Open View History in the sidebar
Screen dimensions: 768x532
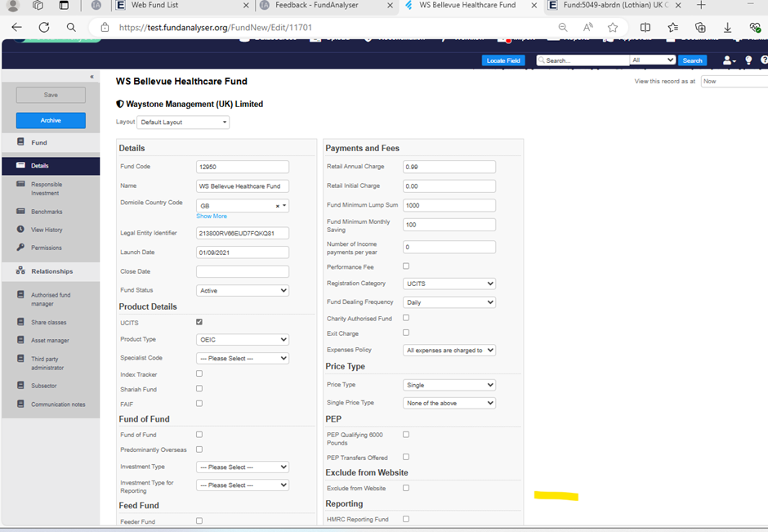click(47, 230)
